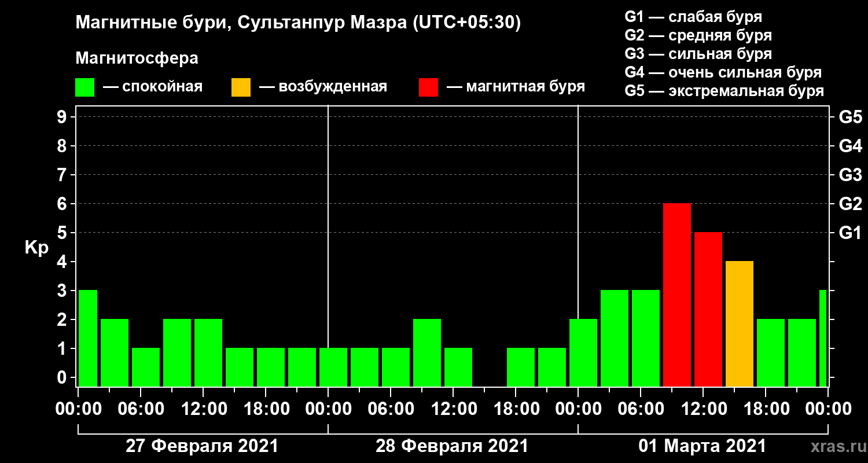The height and width of the screenshot is (463, 868).
Task: Click the '27 Февраля 2021' date label
Action: pyautogui.click(x=202, y=446)
